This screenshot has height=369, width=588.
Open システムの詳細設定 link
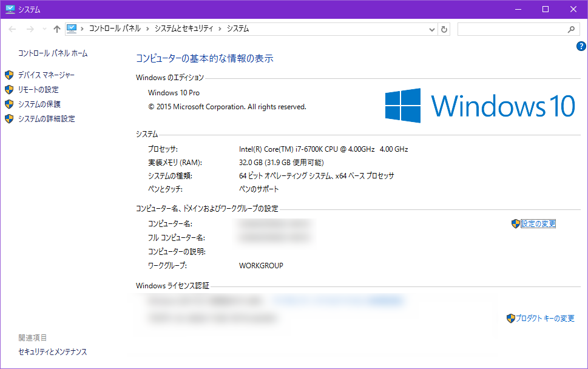click(47, 119)
